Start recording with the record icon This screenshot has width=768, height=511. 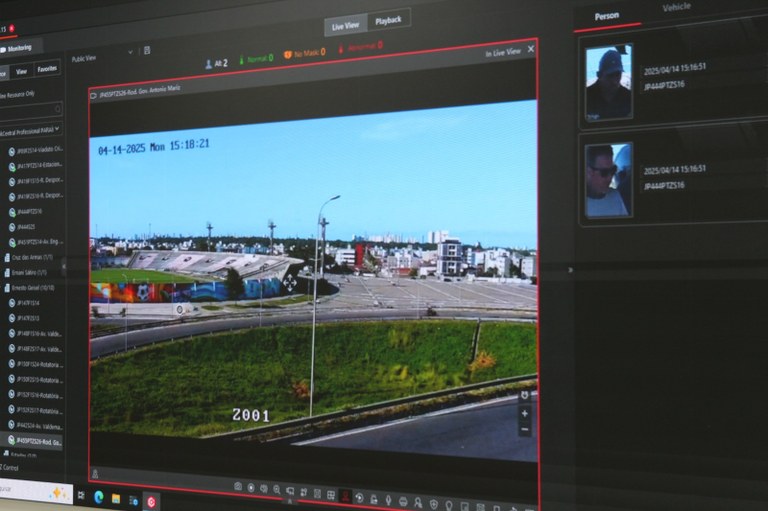coord(251,487)
